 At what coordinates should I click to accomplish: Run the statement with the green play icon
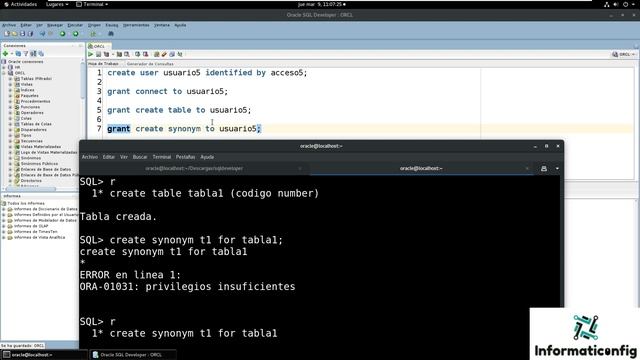tap(91, 54)
